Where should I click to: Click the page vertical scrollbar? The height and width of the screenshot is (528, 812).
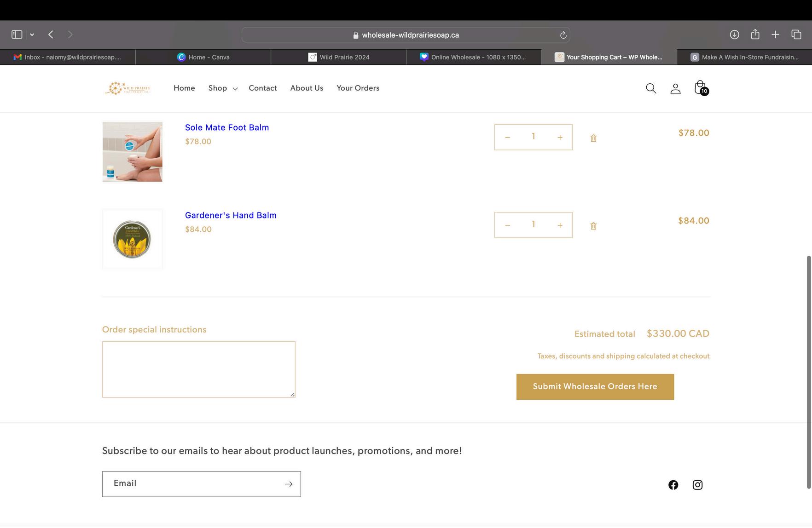pos(809,372)
